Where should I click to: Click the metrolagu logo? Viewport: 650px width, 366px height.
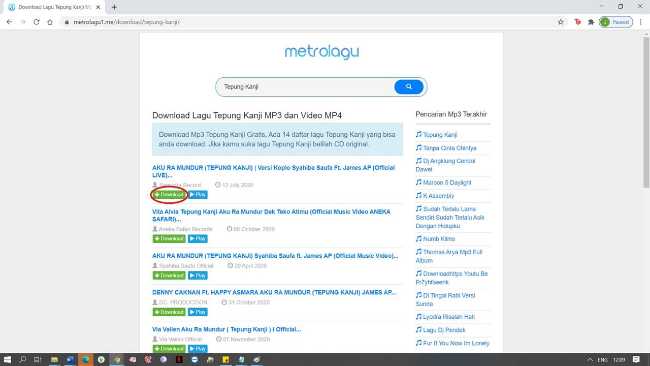322,52
